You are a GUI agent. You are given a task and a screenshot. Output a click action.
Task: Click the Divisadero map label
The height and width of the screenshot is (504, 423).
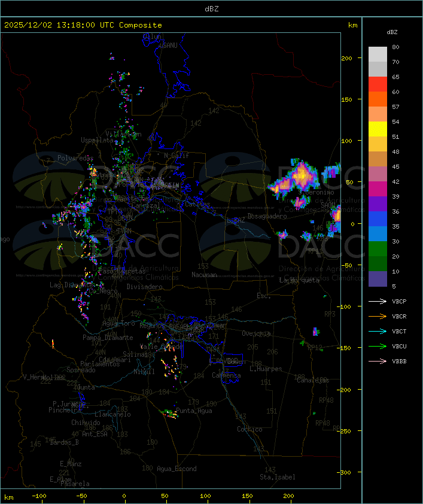click(x=145, y=287)
